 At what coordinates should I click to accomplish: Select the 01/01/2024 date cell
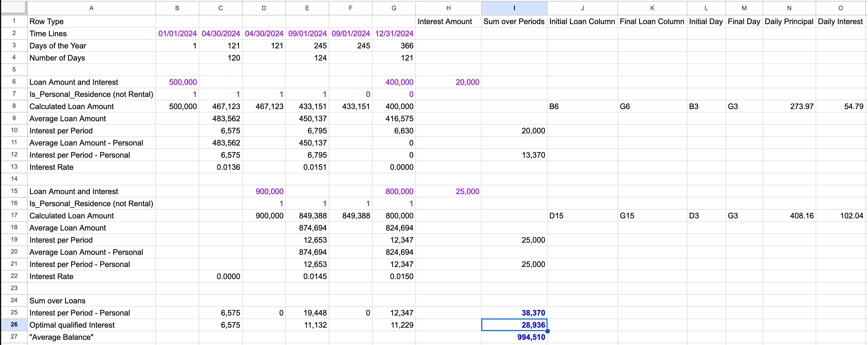point(177,34)
